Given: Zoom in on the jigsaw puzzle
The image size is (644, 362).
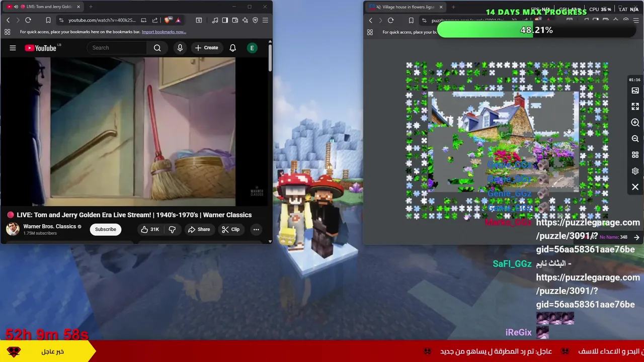Looking at the screenshot, I should click(x=635, y=123).
